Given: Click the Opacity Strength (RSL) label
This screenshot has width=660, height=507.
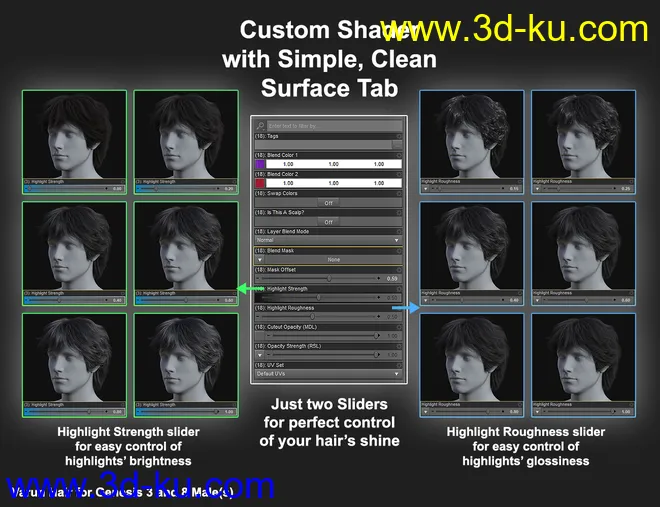Looking at the screenshot, I should (288, 346).
